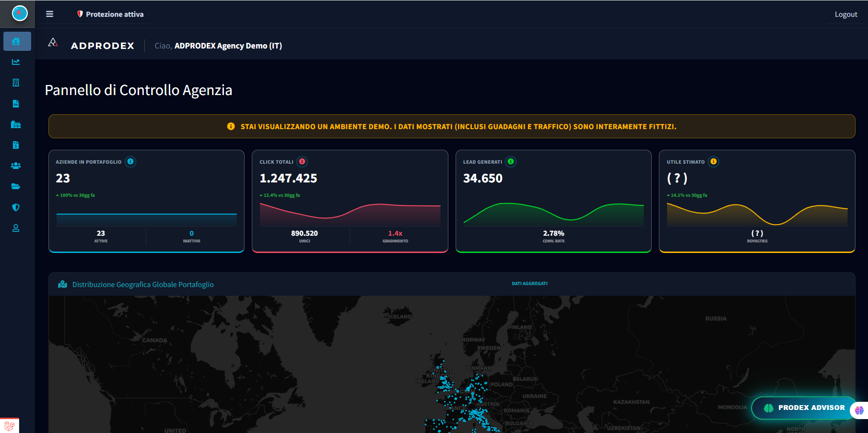Open the building companies sidebar icon
This screenshot has width=868, height=433.
pos(16,83)
